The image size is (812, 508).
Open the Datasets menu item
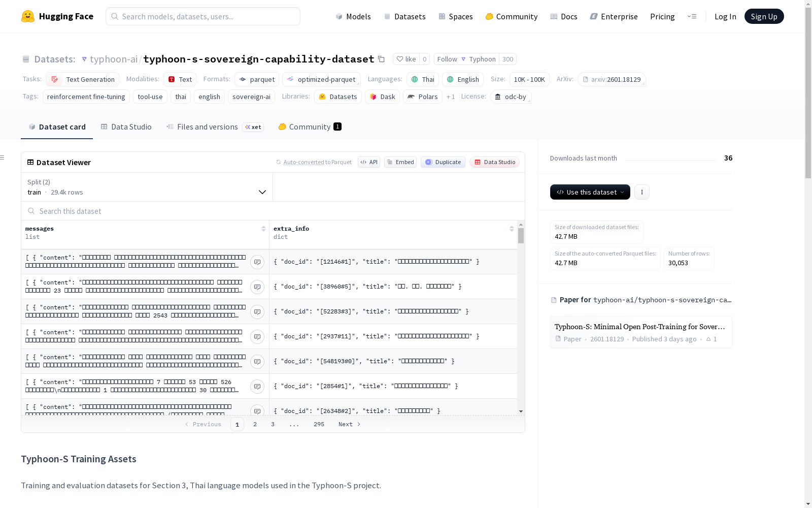pos(404,16)
